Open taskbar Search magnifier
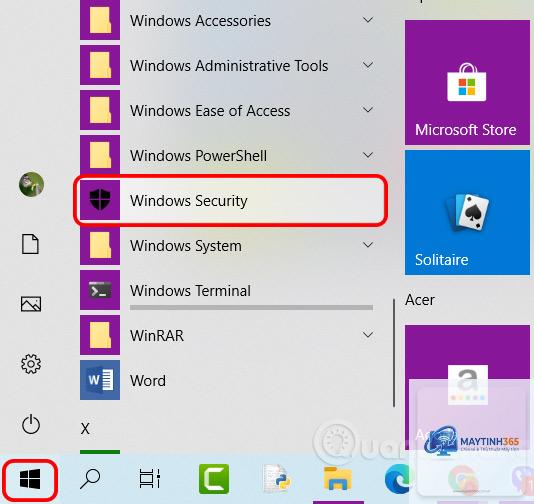Viewport: 534px width, 504px height. click(x=90, y=479)
